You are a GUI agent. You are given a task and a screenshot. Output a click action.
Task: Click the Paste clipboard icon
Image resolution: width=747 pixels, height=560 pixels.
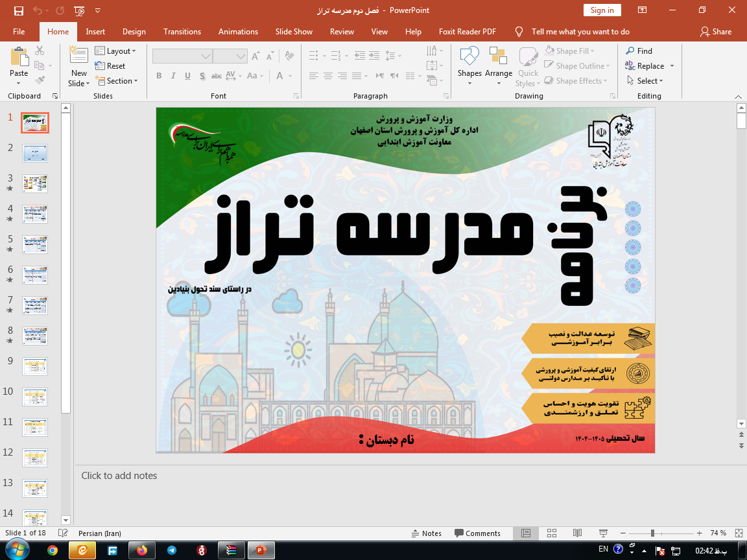click(x=19, y=57)
